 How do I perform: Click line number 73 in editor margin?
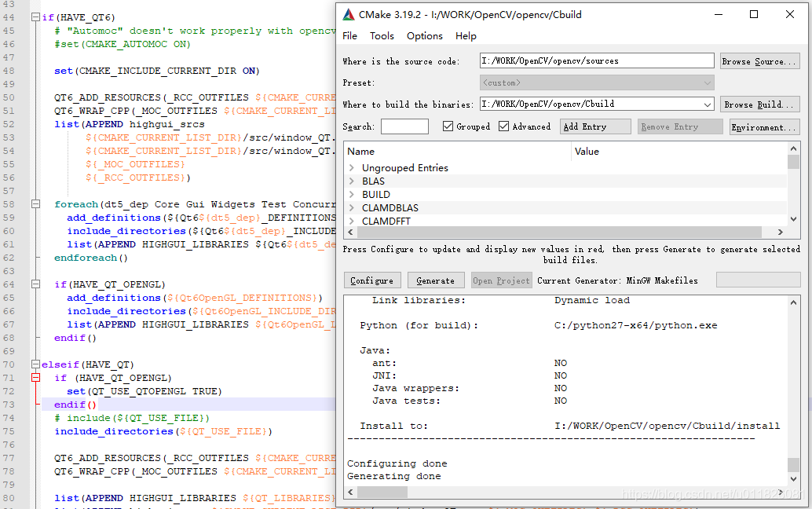pos(9,405)
